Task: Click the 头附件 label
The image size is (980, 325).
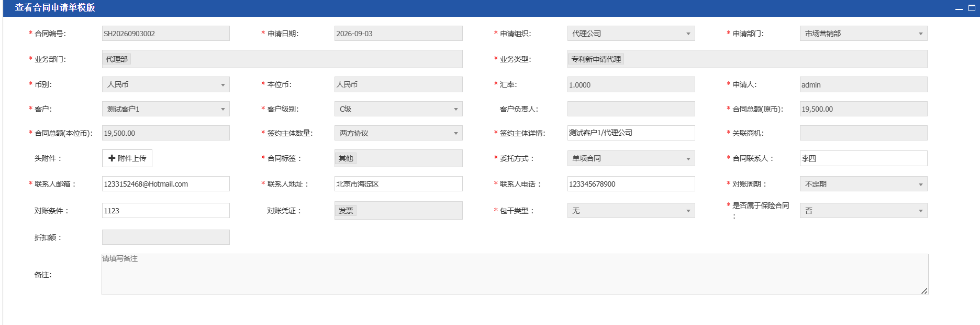Action: tap(48, 158)
